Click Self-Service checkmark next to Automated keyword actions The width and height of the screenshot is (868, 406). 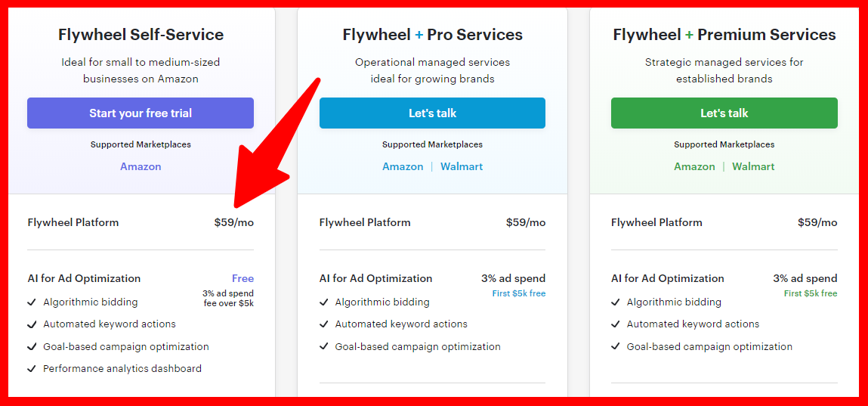tap(32, 324)
